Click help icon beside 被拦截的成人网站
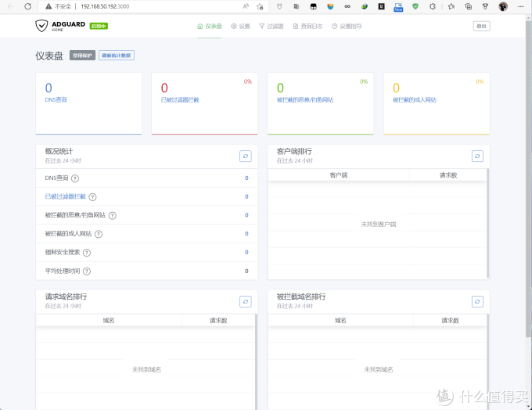 pos(99,234)
